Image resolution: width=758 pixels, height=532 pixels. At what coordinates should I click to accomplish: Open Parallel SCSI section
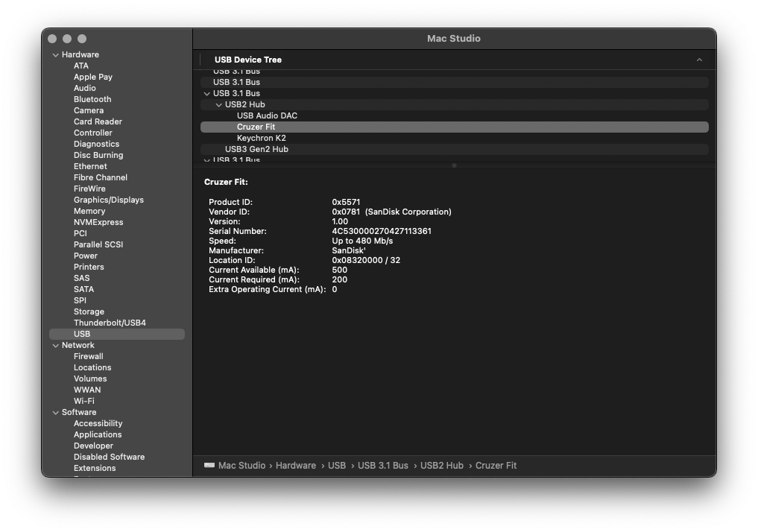click(98, 244)
